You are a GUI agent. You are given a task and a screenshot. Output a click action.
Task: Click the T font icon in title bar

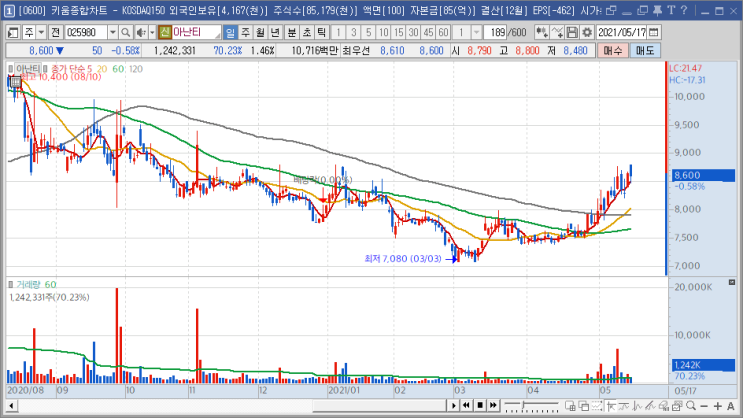(671, 10)
